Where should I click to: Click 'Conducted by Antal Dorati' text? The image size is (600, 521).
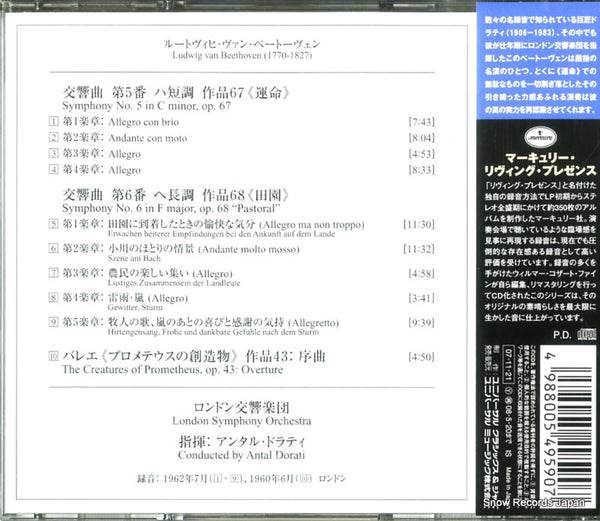coord(242,455)
